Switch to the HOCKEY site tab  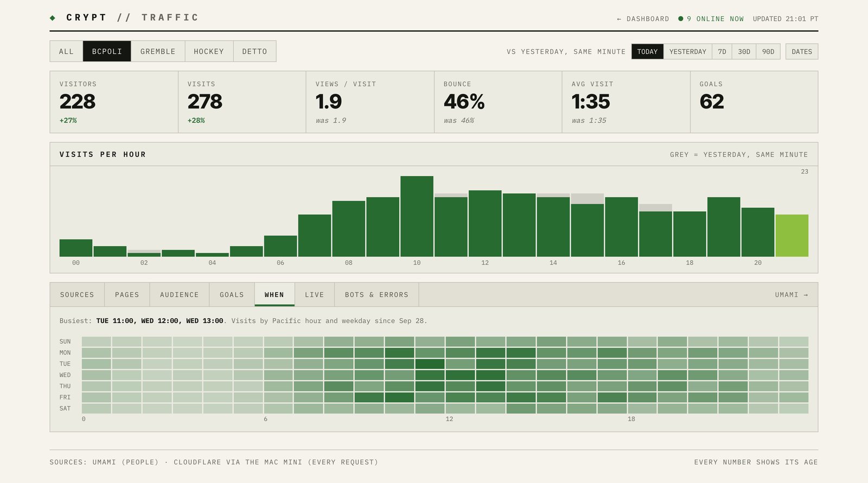pyautogui.click(x=209, y=51)
